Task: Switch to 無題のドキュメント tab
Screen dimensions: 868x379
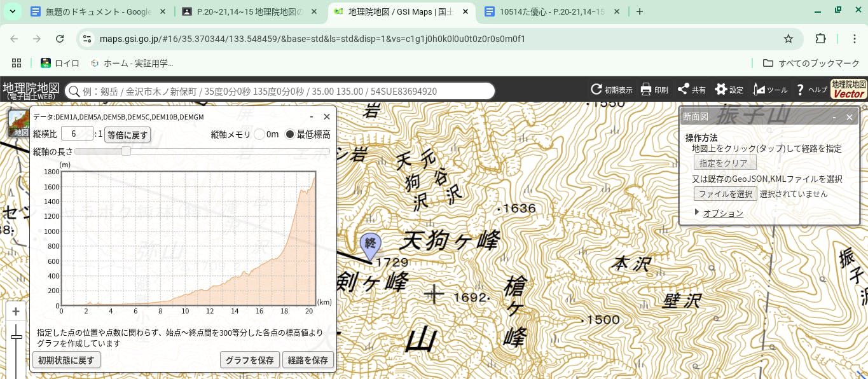Action: click(95, 11)
